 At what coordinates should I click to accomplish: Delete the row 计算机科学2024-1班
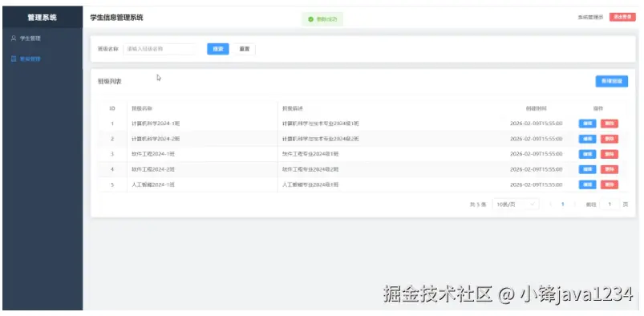(x=609, y=124)
